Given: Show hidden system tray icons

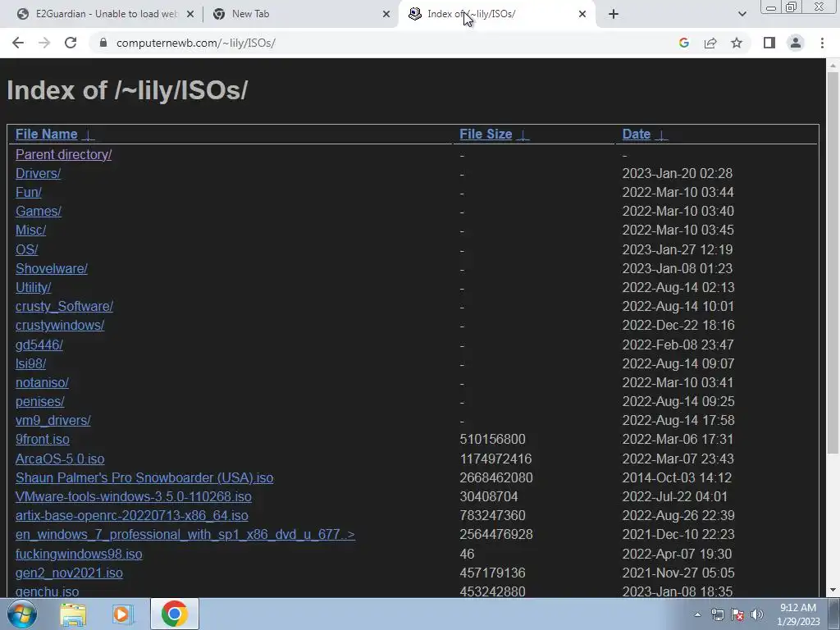Looking at the screenshot, I should 697,615.
